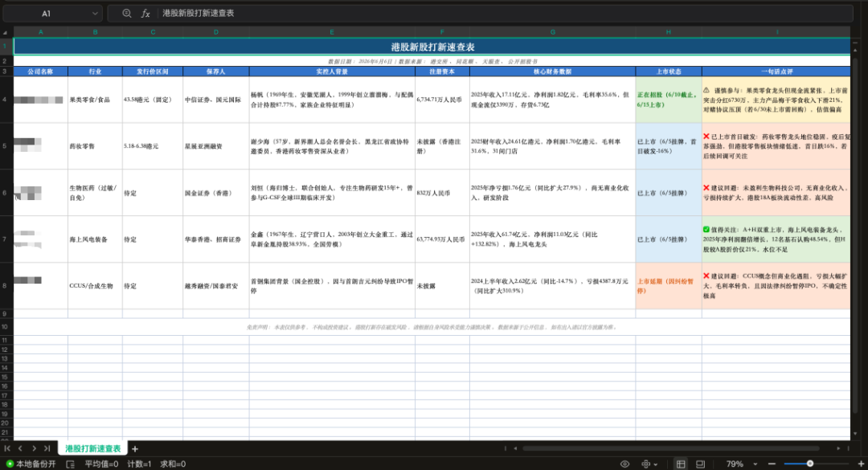This screenshot has height=470, width=868.
Task: Click the formula bar text 港股新股打新速查表
Action: (x=199, y=14)
